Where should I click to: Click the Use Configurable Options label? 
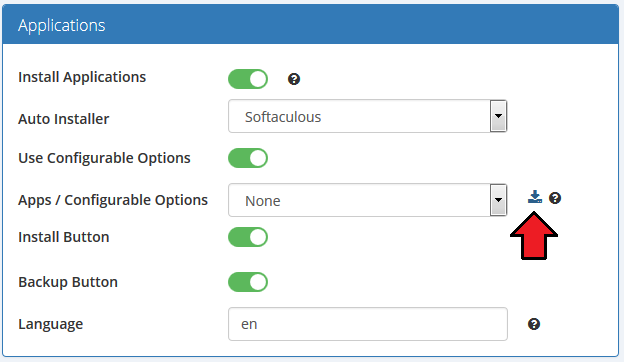104,158
